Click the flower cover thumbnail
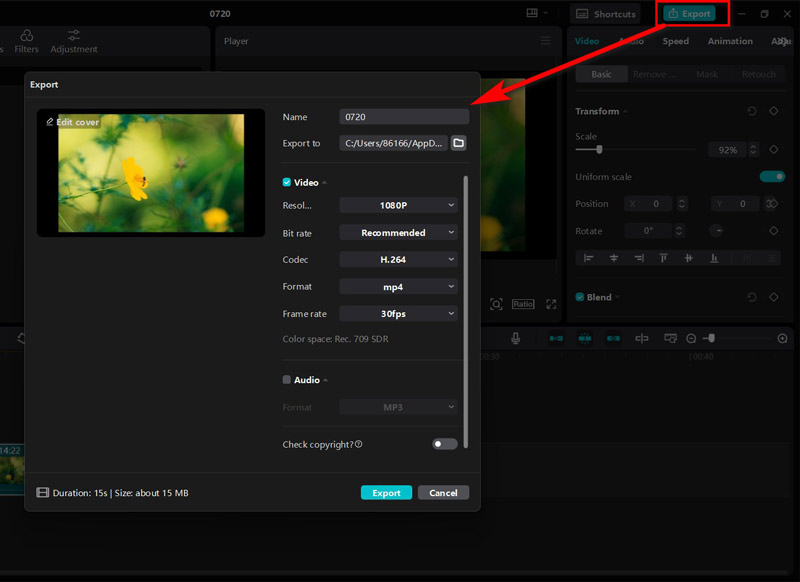This screenshot has height=582, width=800. click(151, 173)
